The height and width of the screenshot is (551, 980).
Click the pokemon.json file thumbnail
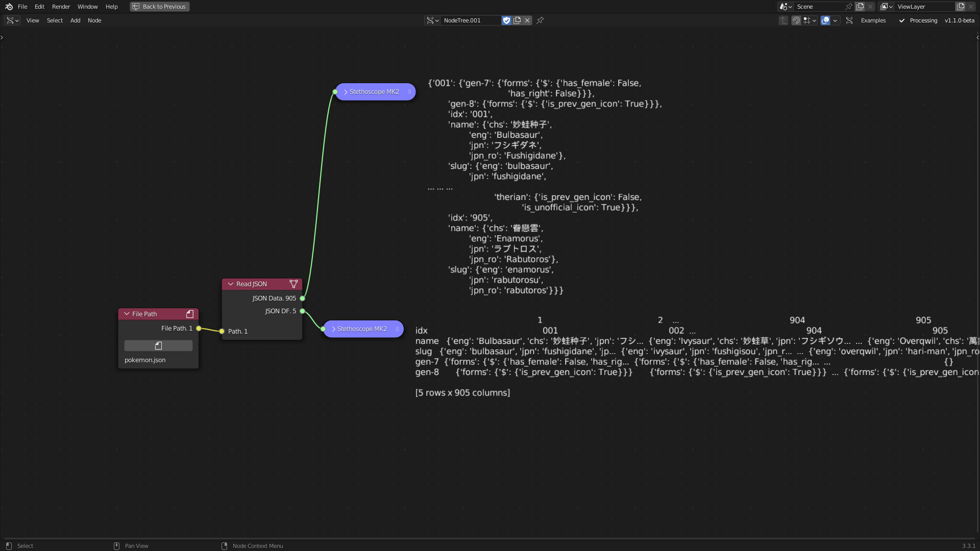pyautogui.click(x=158, y=345)
